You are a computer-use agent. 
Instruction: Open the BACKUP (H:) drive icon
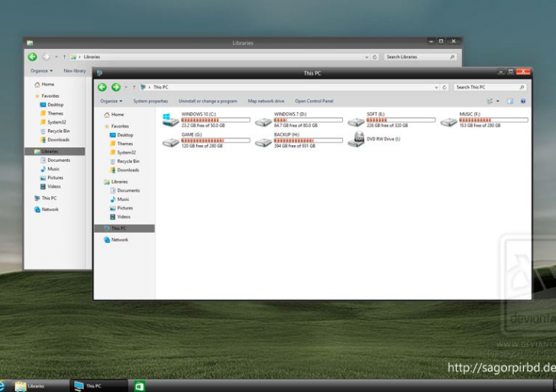263,141
